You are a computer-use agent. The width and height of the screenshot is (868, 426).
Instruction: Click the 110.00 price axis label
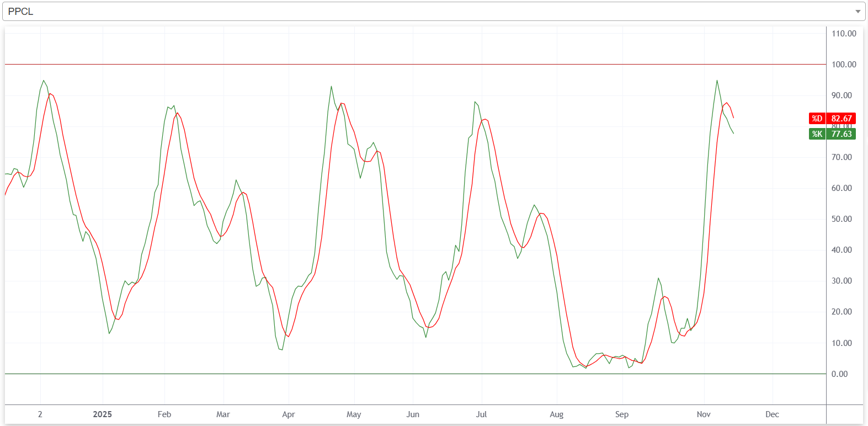tap(844, 34)
